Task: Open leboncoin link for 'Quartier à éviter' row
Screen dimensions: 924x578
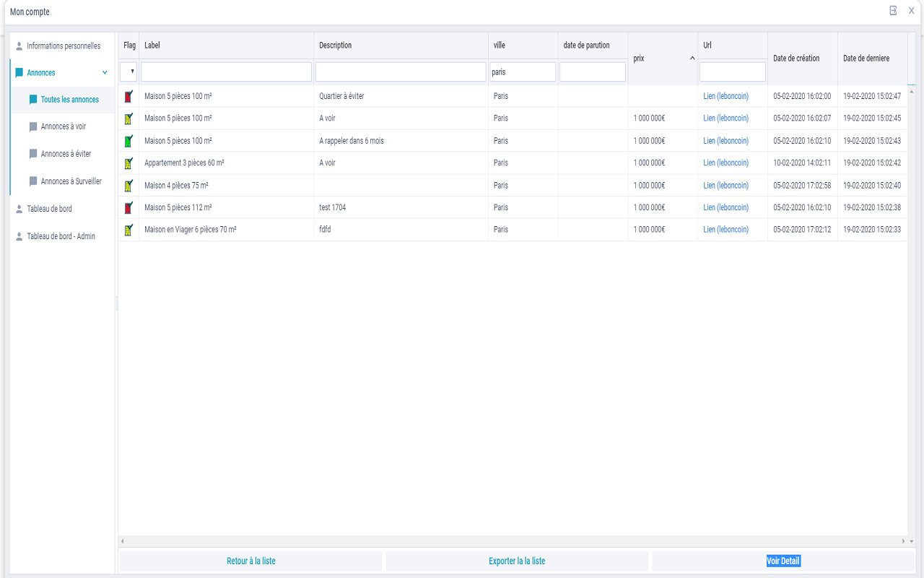Action: (725, 96)
